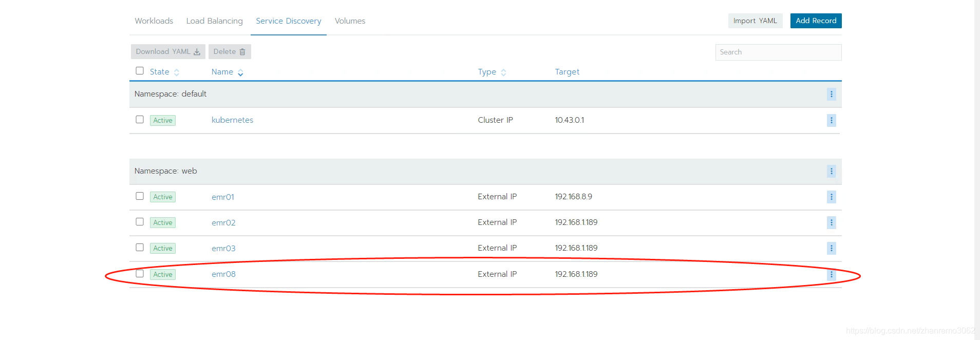Click the Namespace: web group label
Viewport: 980px width, 340px height.
165,171
